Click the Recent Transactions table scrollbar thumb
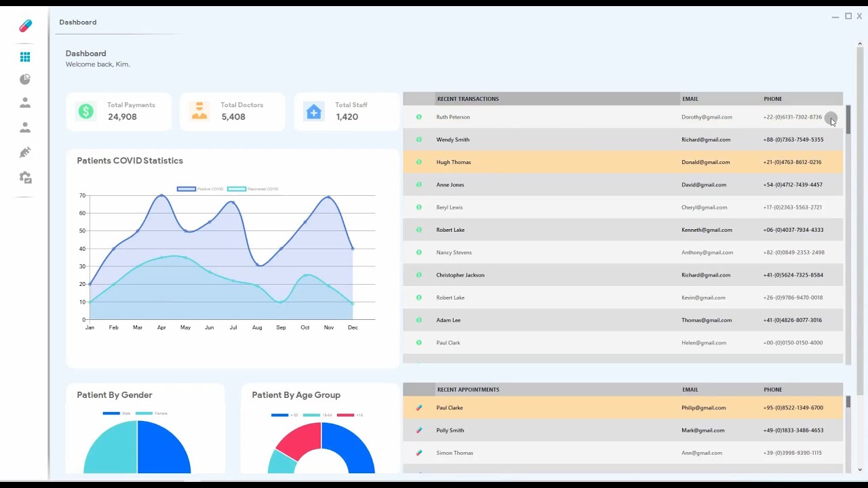 click(x=848, y=119)
